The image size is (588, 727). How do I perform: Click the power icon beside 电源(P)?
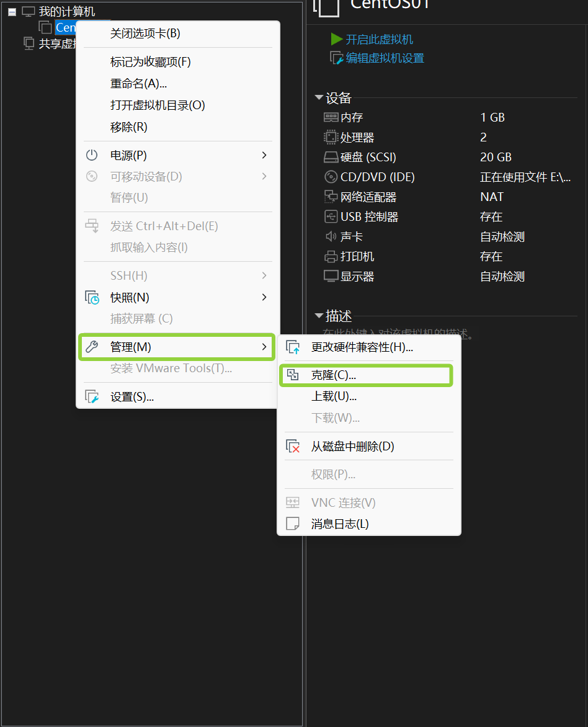(92, 155)
